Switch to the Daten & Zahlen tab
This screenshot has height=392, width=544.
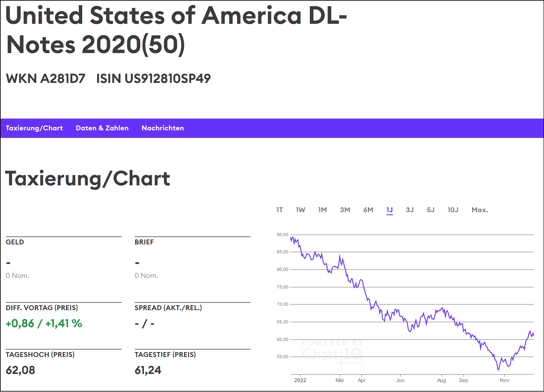(x=102, y=128)
